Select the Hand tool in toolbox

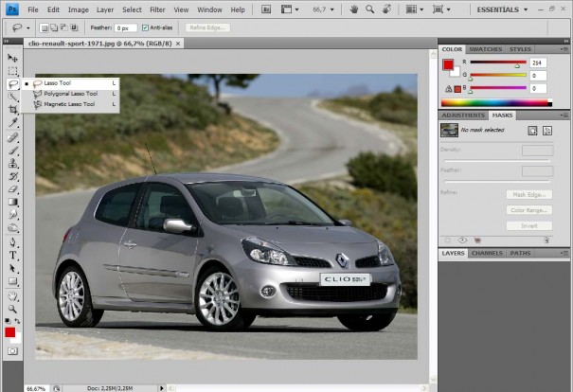pos(13,296)
